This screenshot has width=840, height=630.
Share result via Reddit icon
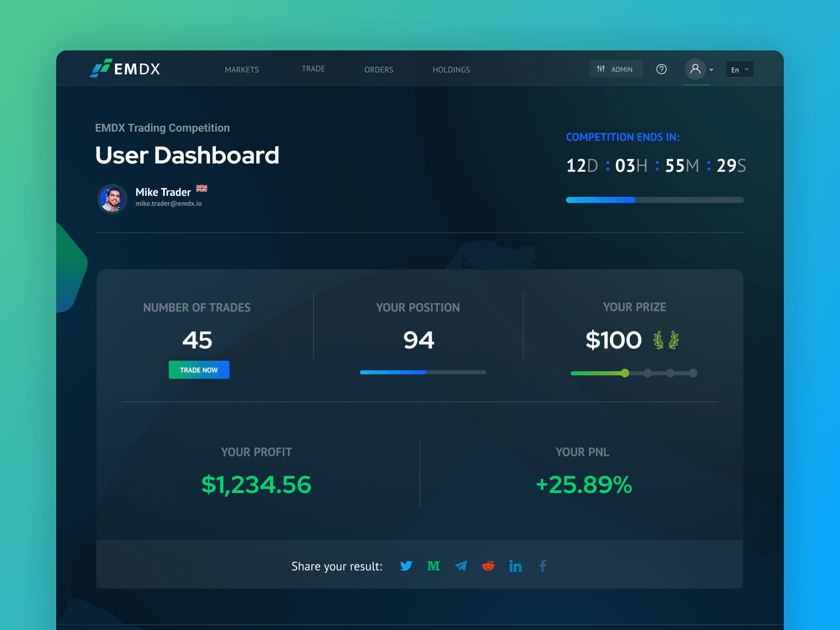[x=488, y=566]
